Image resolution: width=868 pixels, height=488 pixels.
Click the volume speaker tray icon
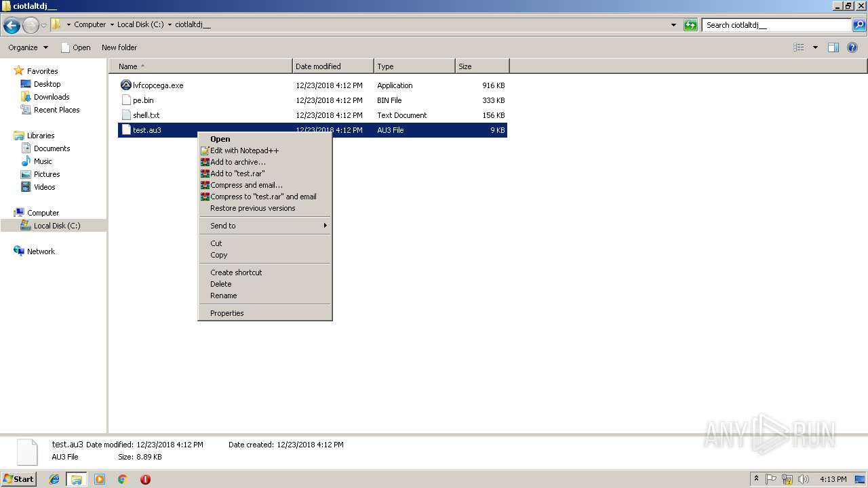pos(804,479)
